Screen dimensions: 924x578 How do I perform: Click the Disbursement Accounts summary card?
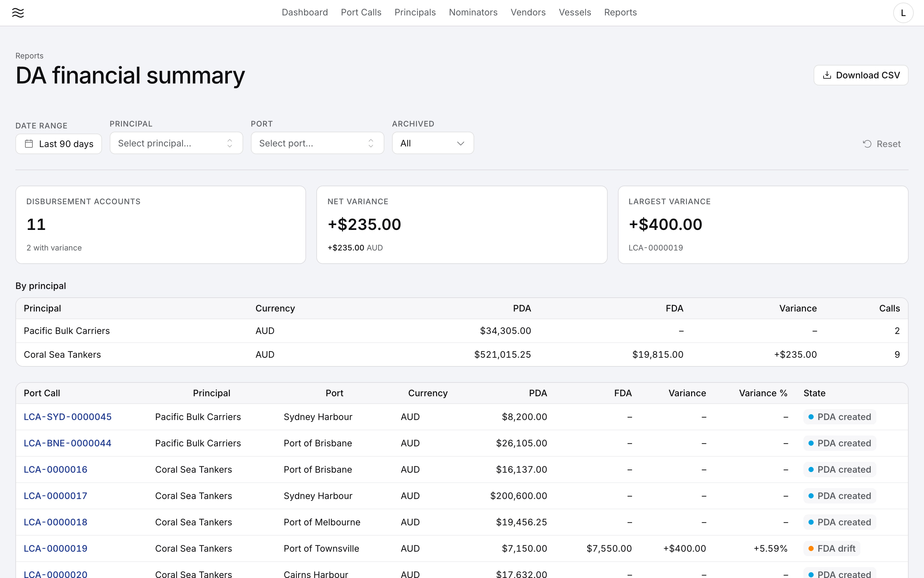coord(160,225)
